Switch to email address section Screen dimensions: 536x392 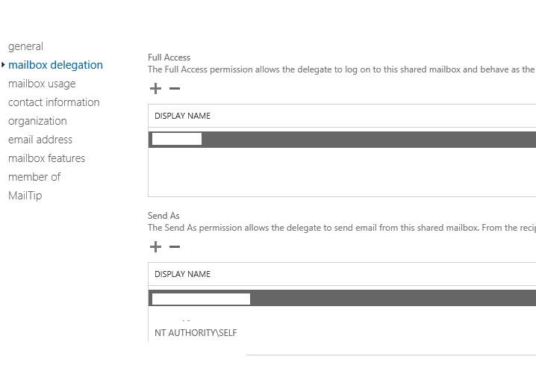pyautogui.click(x=40, y=140)
